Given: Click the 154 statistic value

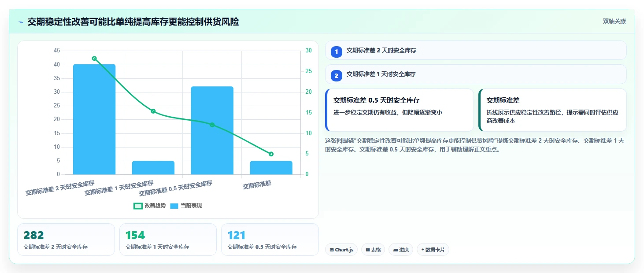Looking at the screenshot, I should coord(135,236).
